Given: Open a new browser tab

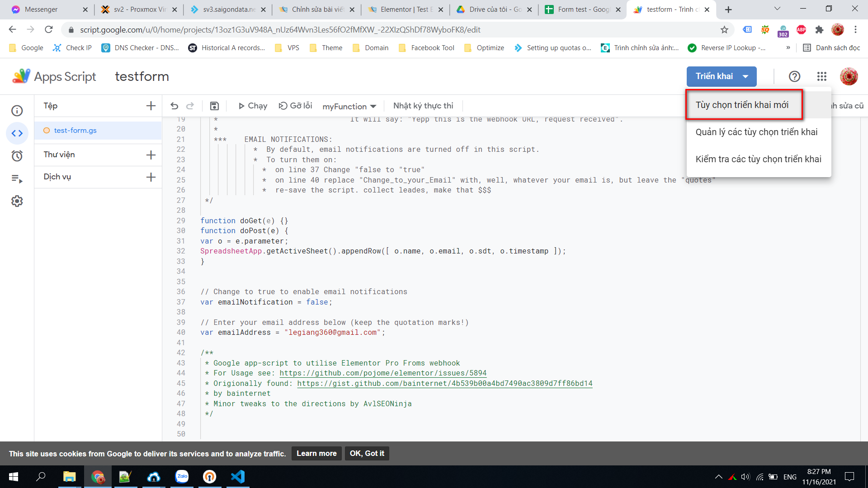Looking at the screenshot, I should pos(728,9).
